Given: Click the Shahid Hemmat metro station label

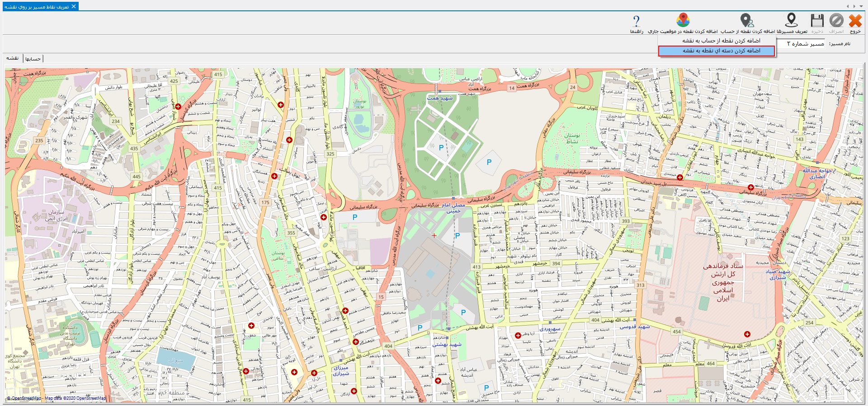Looking at the screenshot, I should [440, 98].
